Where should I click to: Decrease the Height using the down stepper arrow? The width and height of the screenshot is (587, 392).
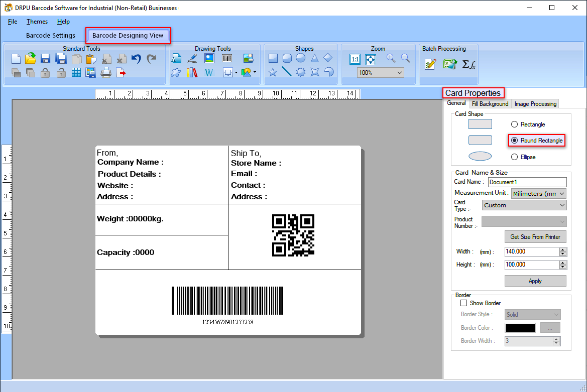[563, 267]
